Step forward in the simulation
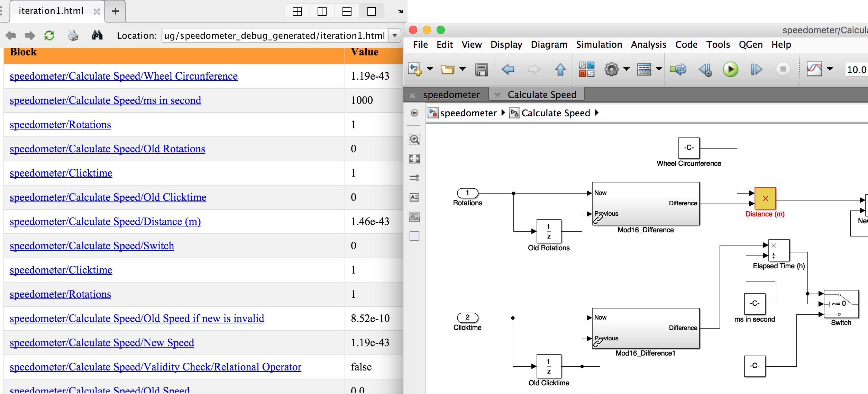 (756, 69)
